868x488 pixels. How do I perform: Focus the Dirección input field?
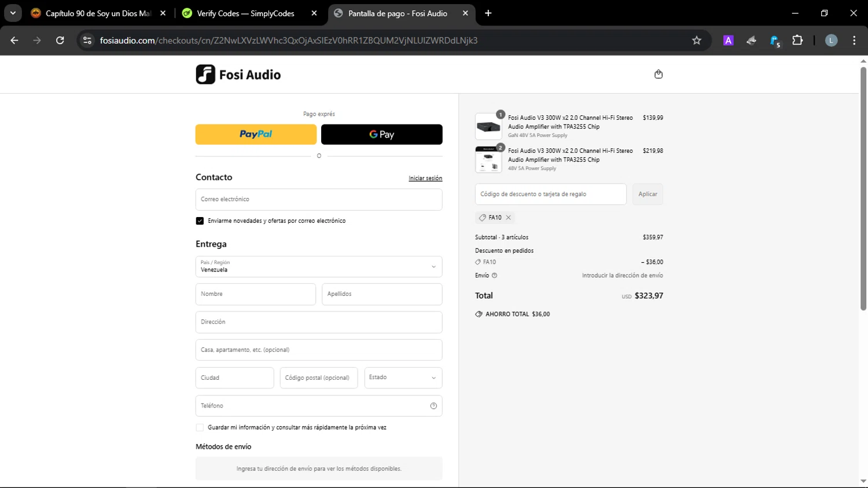click(x=319, y=322)
